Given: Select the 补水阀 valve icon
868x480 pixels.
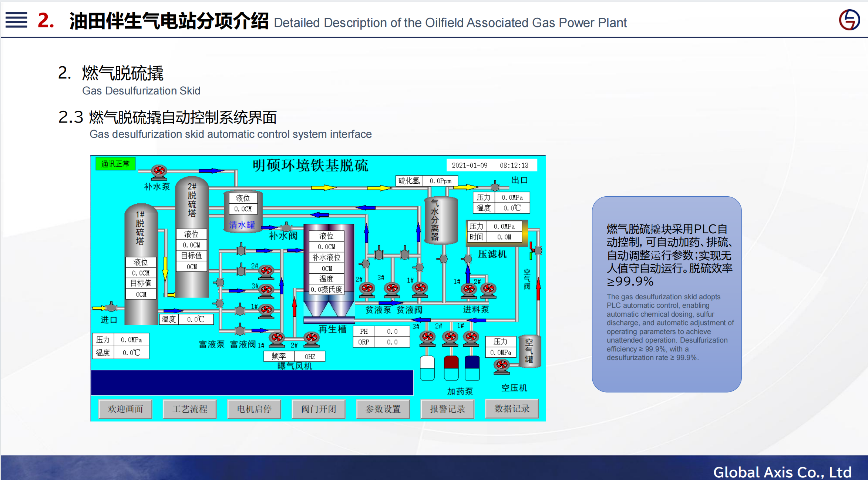Looking at the screenshot, I should (x=286, y=227).
